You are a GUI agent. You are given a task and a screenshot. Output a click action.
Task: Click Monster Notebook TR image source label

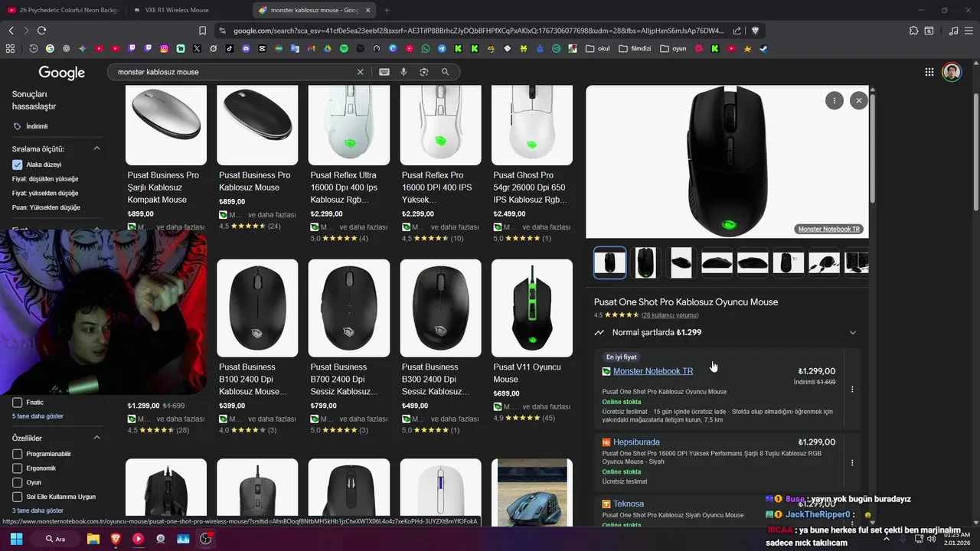tap(829, 230)
